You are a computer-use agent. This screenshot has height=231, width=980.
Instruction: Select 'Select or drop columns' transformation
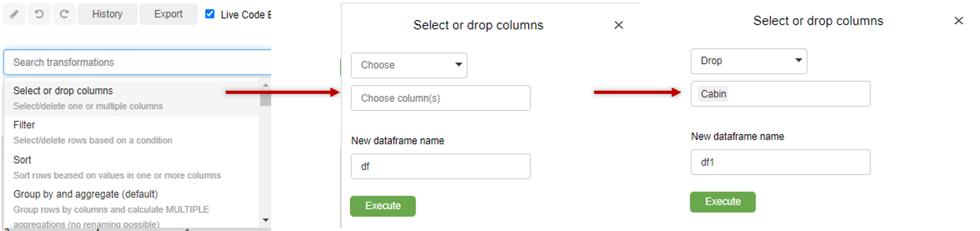(63, 91)
